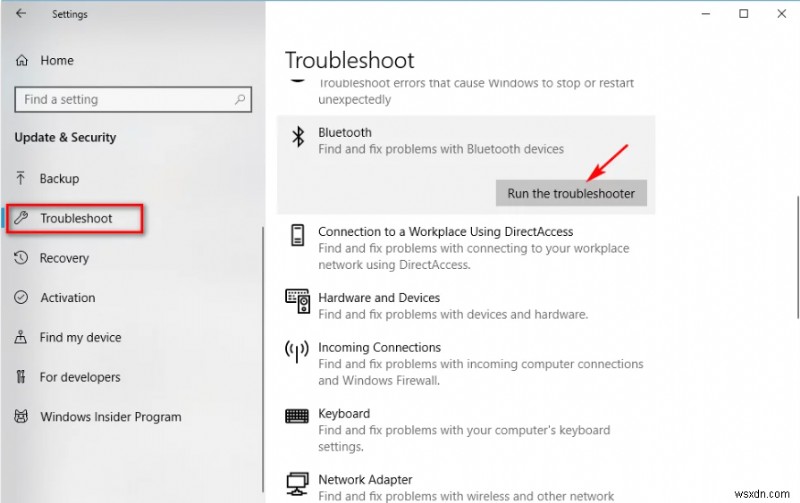Expand Hardware and Devices troubleshooter
Image resolution: width=800 pixels, height=503 pixels.
378,298
